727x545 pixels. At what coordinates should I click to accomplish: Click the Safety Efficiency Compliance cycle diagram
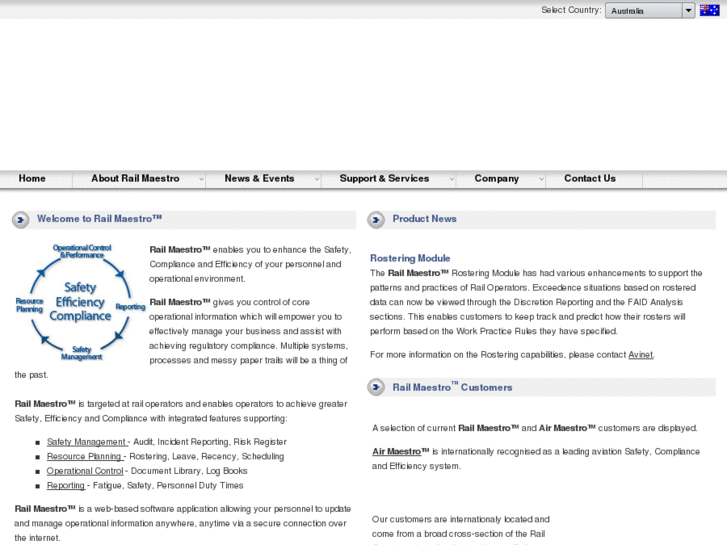click(80, 302)
